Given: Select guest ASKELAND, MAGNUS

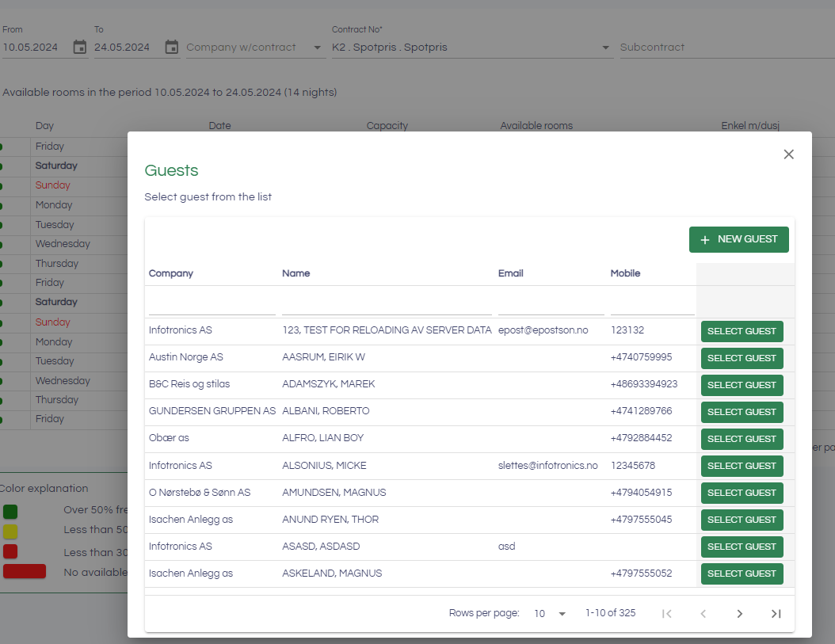Looking at the screenshot, I should (742, 574).
